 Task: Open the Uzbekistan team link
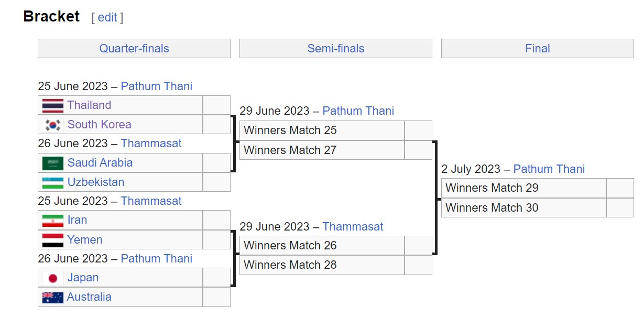96,182
